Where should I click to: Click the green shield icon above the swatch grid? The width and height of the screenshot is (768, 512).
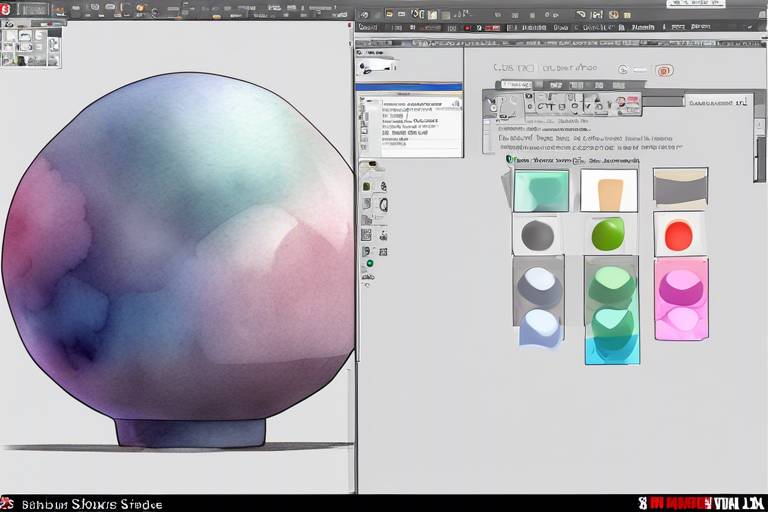click(509, 159)
